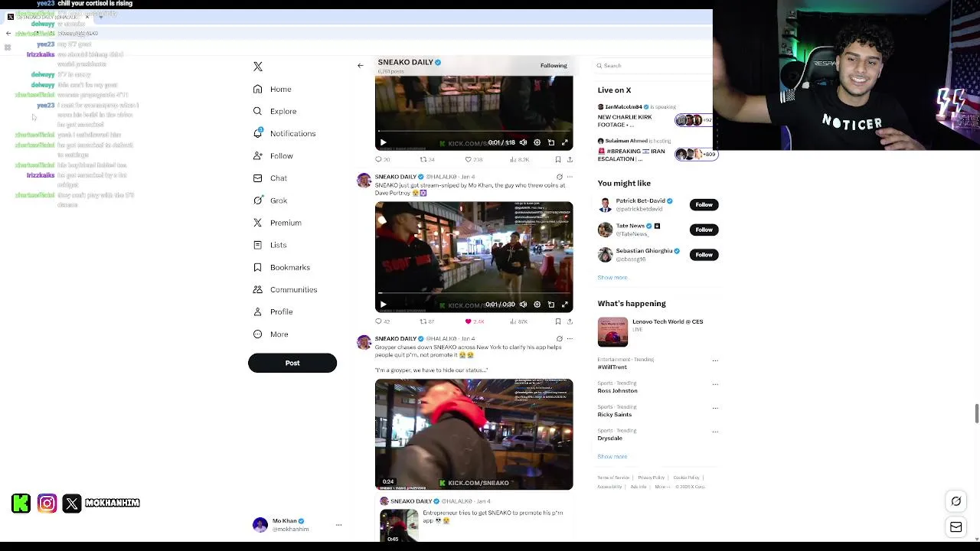Image resolution: width=980 pixels, height=551 pixels.
Task: Reply to post with 42 replies
Action: click(382, 321)
